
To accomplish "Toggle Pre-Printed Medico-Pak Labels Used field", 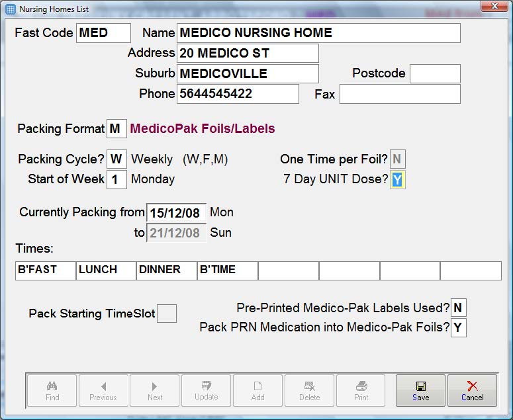I will 458,308.
